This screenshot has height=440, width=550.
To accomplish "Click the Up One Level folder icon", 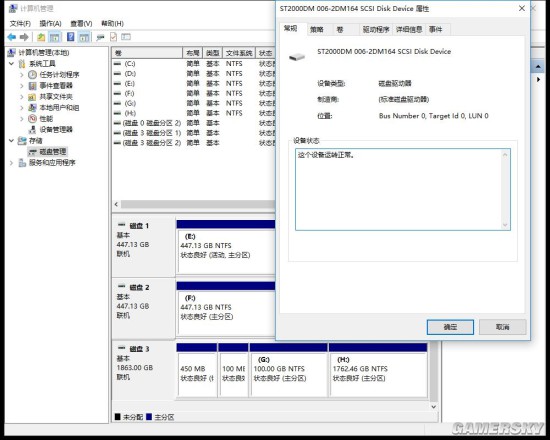I will [41, 37].
